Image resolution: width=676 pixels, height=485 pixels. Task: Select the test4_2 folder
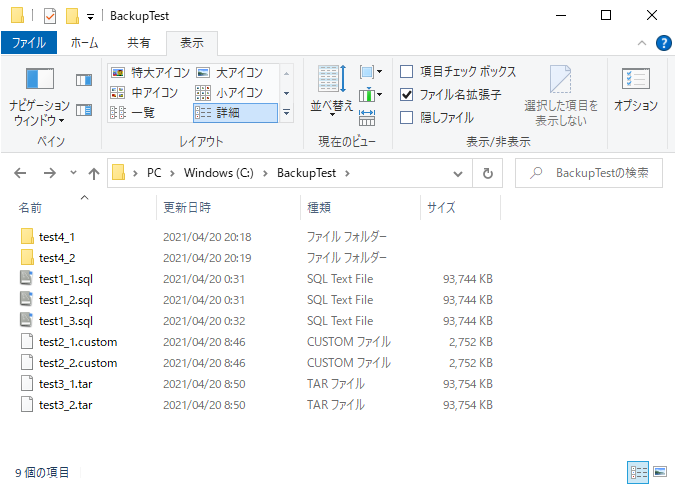57,258
